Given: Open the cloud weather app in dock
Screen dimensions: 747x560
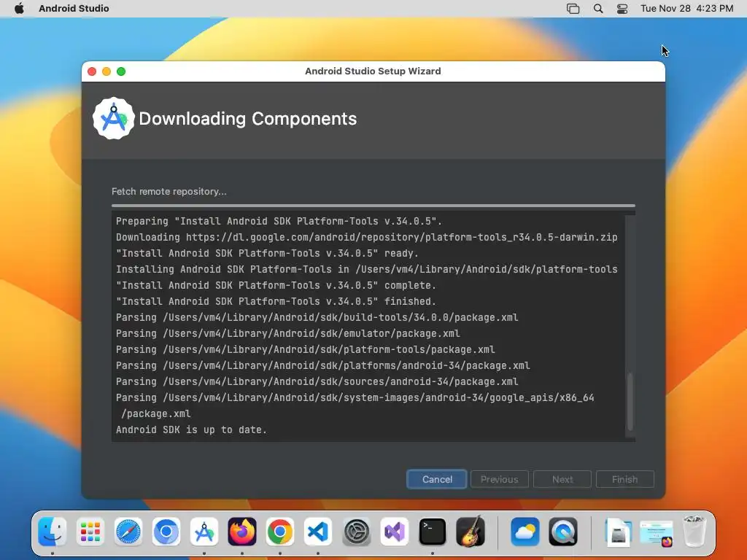Looking at the screenshot, I should (x=525, y=532).
